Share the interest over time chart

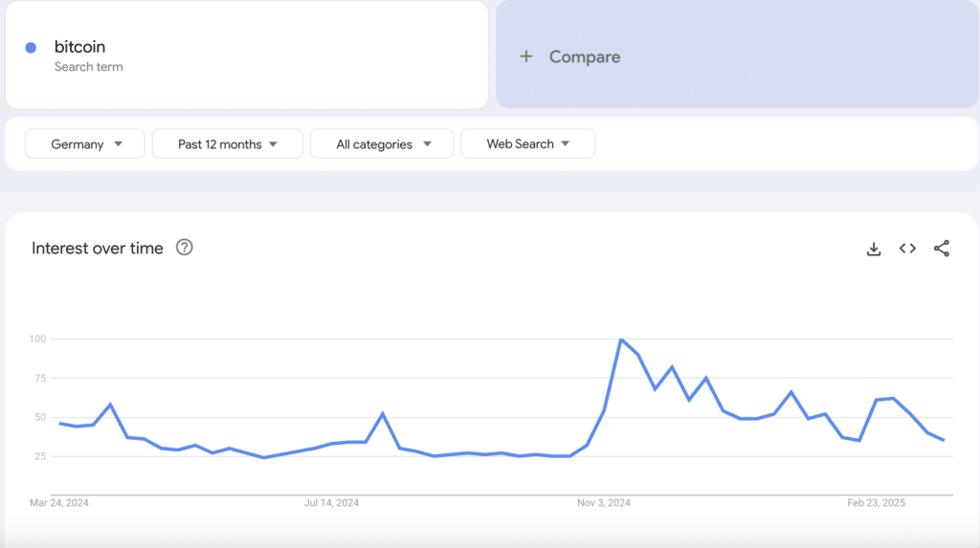(942, 249)
